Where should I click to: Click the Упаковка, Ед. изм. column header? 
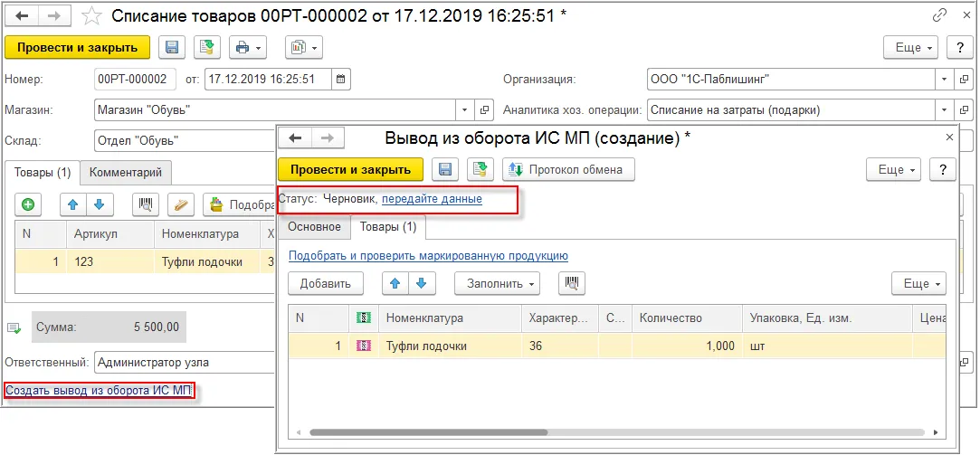[827, 318]
